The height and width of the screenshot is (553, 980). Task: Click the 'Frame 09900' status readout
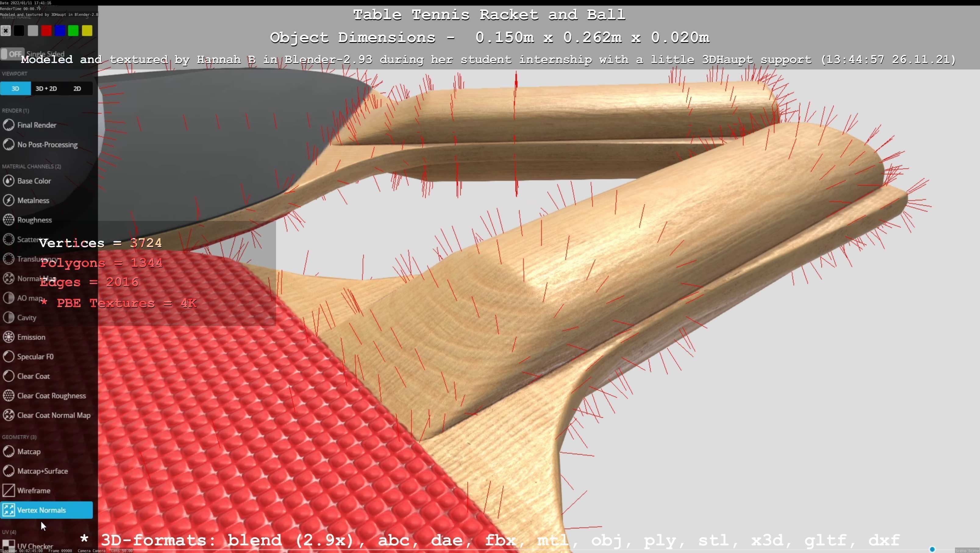[x=60, y=551]
